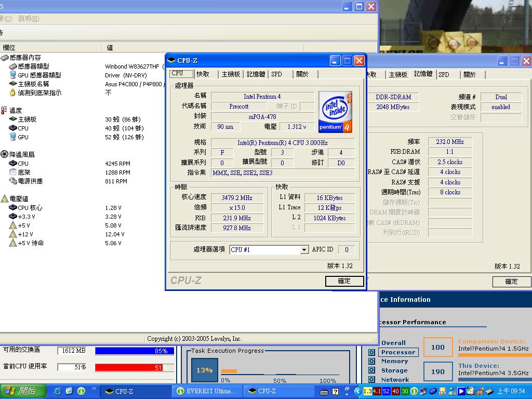Click the +12 V row warning icon
532x399 pixels.
(13, 234)
